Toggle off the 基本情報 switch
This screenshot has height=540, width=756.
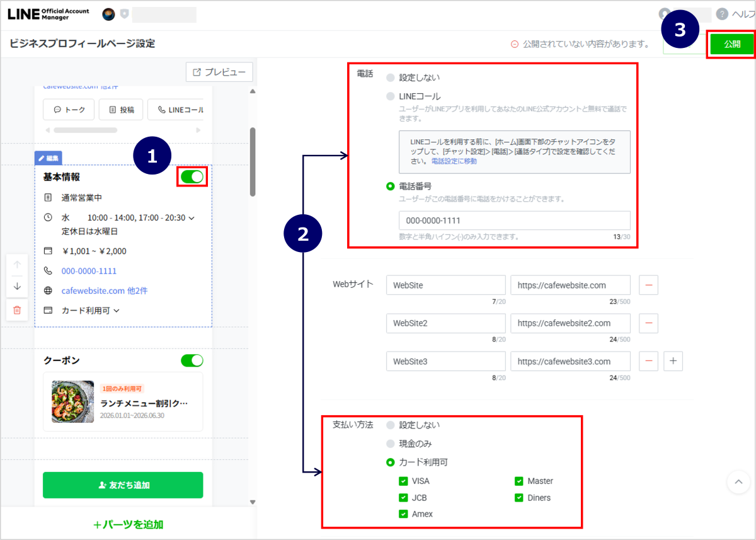coord(192,177)
